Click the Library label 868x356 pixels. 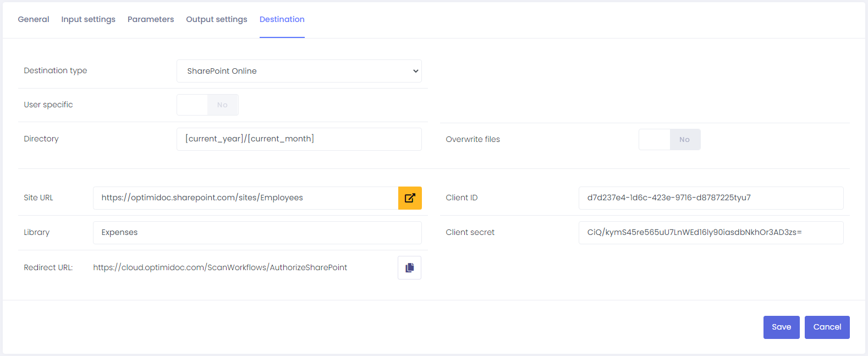coord(37,232)
